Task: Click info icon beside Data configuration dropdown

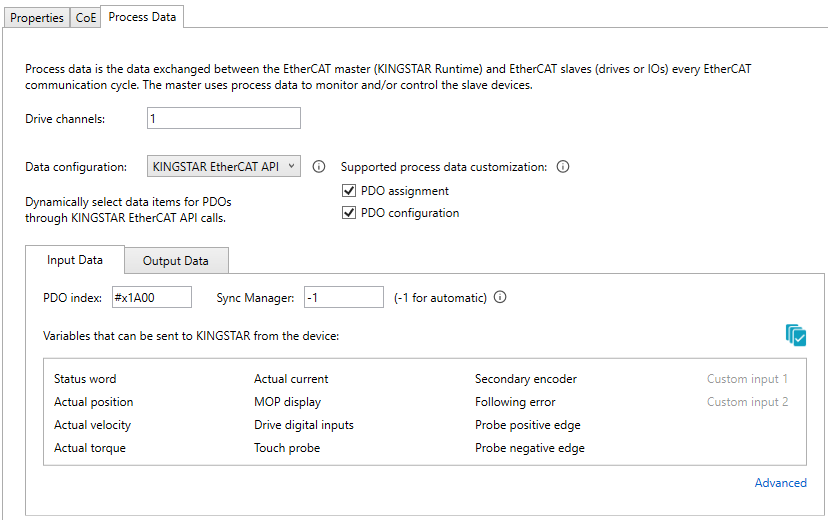Action: 320,167
